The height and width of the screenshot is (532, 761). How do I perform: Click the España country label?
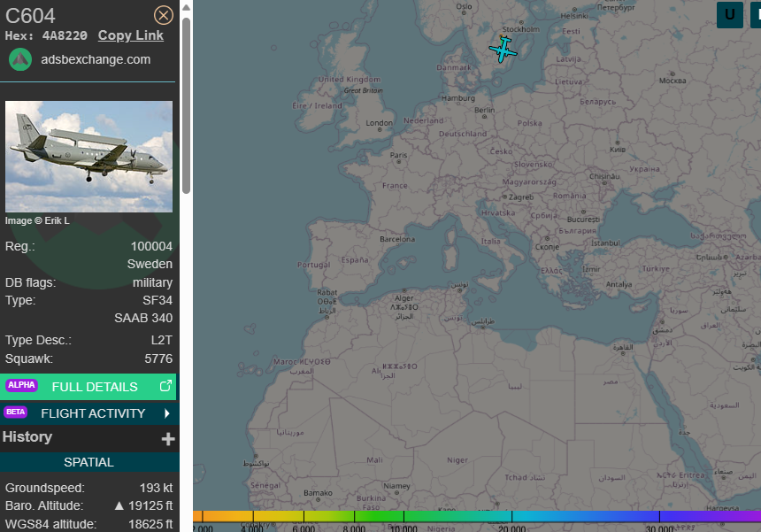354,260
